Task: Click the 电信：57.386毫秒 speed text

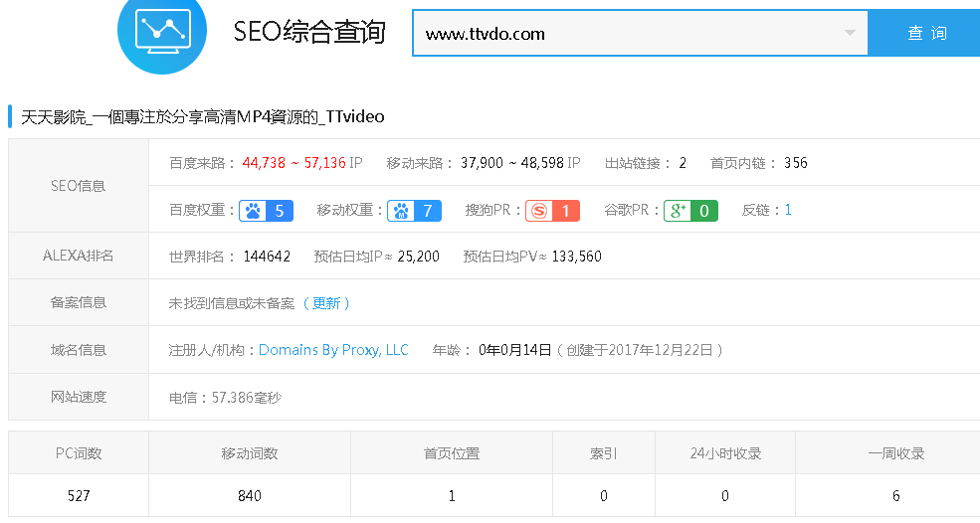Action: pos(225,398)
